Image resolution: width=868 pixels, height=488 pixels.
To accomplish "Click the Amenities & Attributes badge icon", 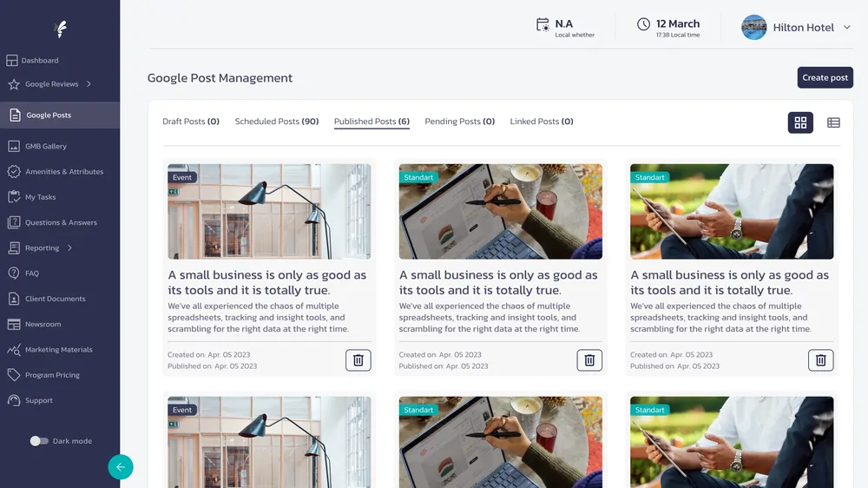I will [x=14, y=172].
